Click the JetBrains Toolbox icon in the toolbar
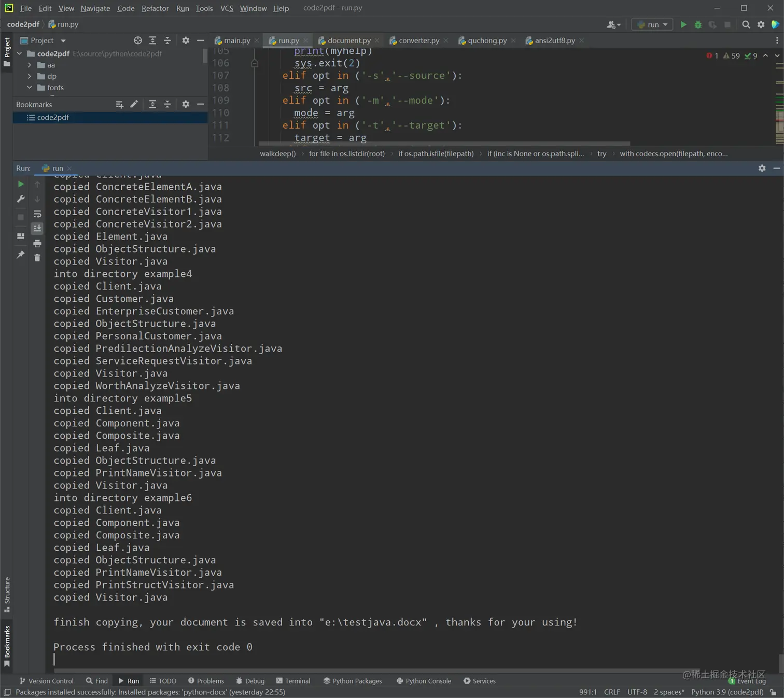This screenshot has width=784, height=698. tap(776, 24)
